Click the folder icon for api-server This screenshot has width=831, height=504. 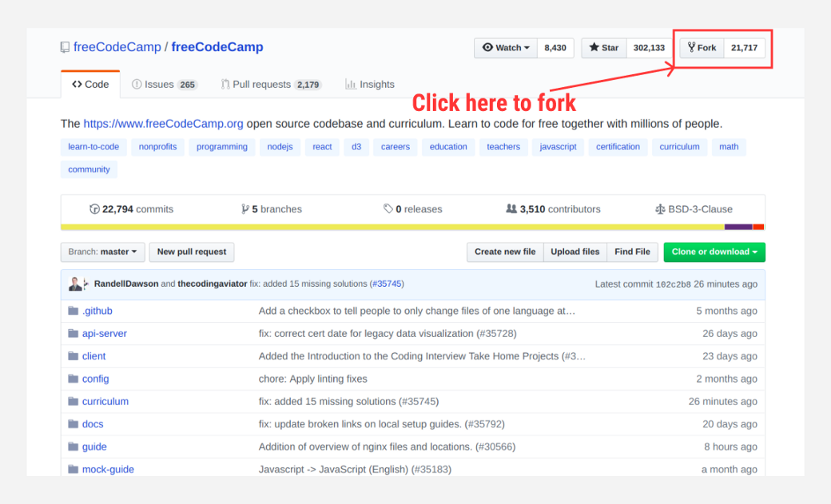coord(74,333)
